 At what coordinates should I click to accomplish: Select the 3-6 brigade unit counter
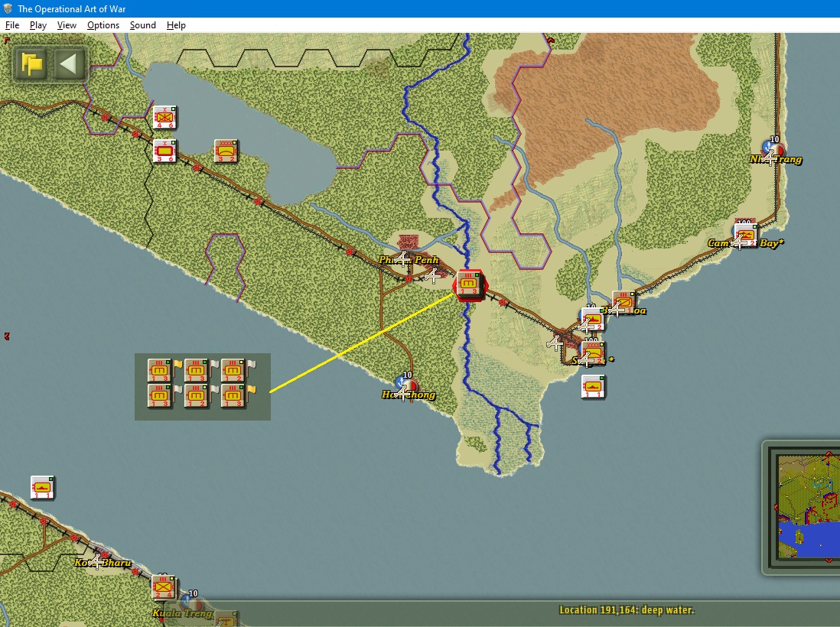point(164,151)
